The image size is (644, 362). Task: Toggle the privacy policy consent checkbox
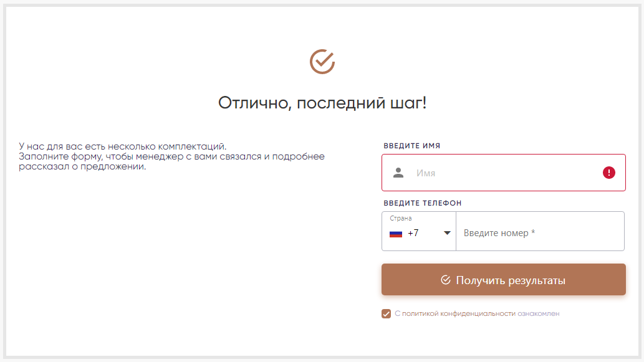pos(386,313)
